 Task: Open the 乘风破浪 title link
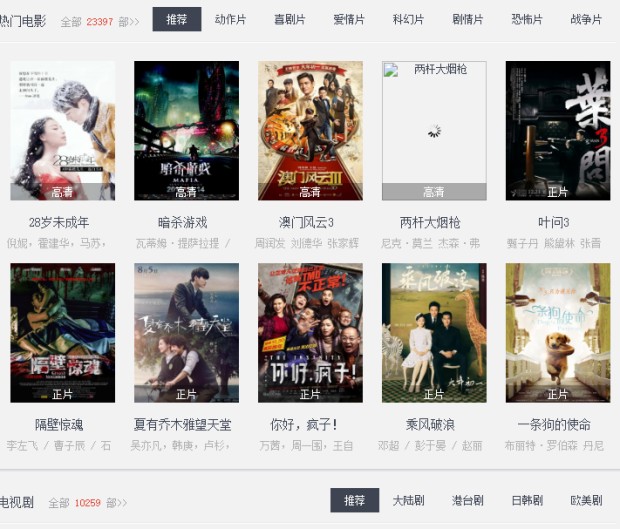click(430, 425)
